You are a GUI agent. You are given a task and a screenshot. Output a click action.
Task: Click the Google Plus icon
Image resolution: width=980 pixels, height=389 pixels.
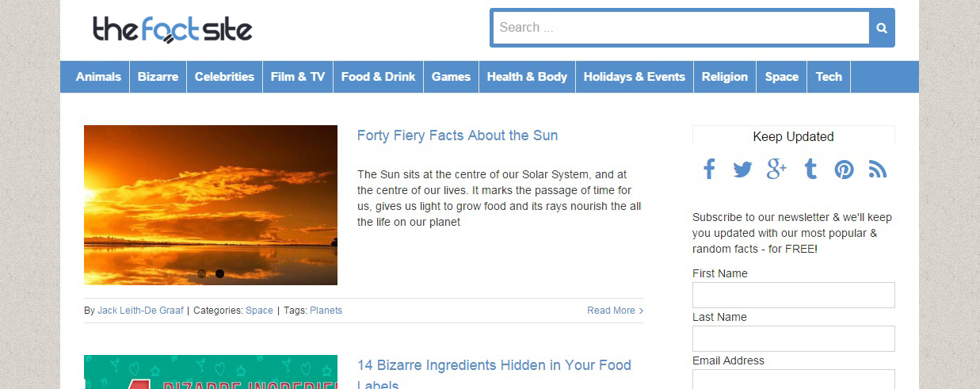(776, 169)
